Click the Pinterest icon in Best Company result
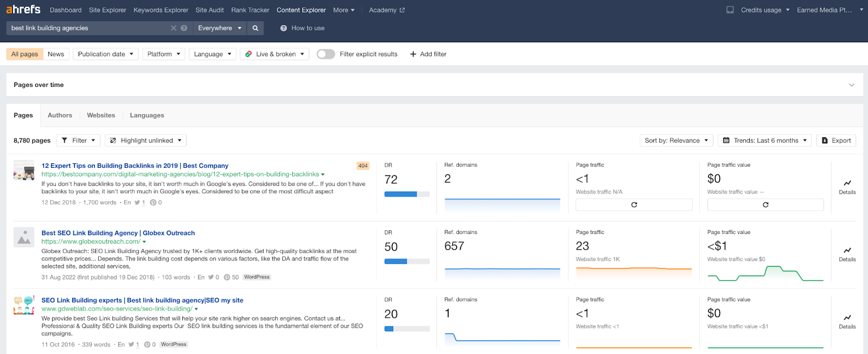Viewport: 868px width, 354px height. (153, 203)
